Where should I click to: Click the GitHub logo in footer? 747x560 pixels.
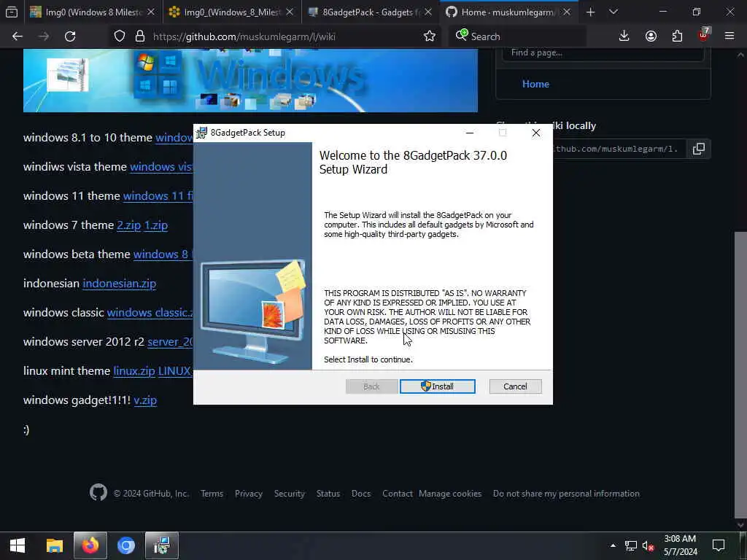click(x=98, y=492)
